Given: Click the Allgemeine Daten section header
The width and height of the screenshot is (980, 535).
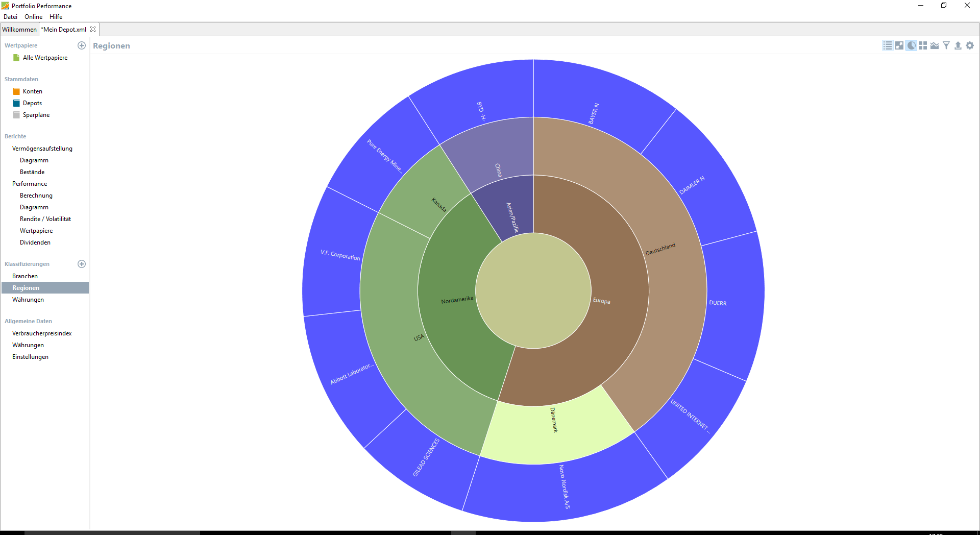Looking at the screenshot, I should point(28,321).
